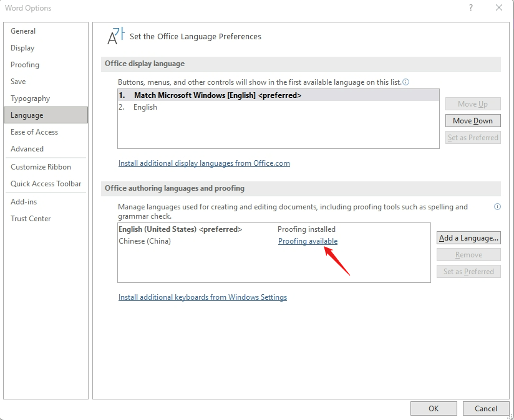
Task: Click the info icon beside authoring languages description
Action: click(497, 206)
